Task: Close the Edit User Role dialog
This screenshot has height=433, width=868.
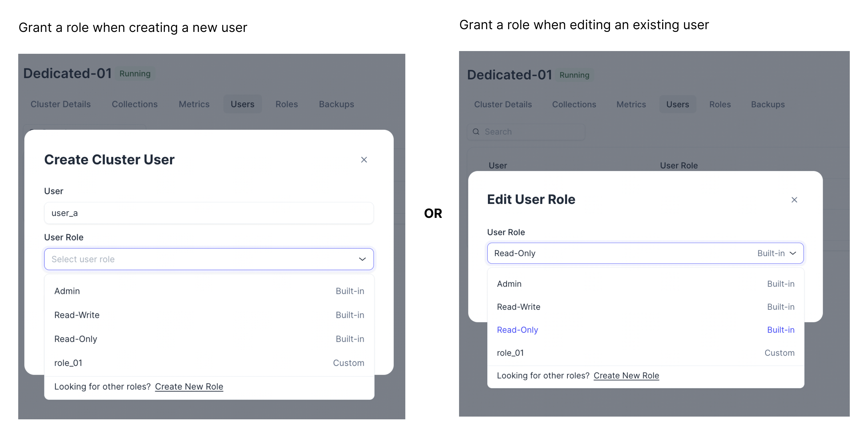Action: pos(795,200)
